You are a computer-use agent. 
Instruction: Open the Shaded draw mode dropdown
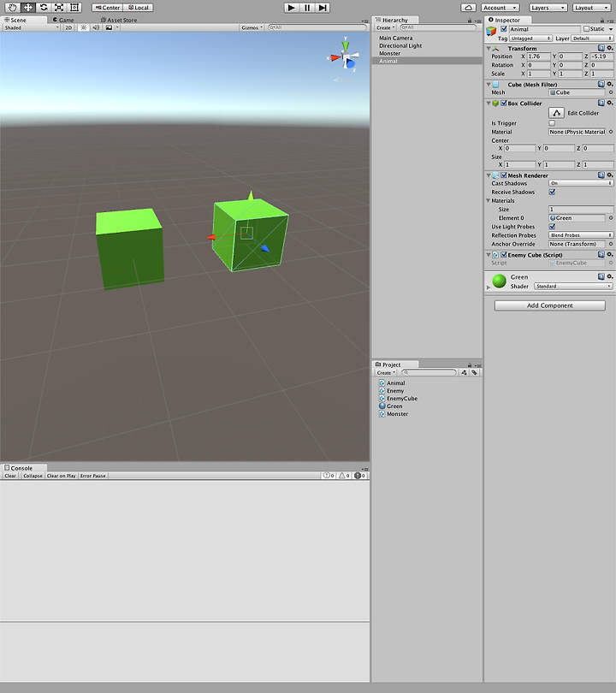coord(31,27)
